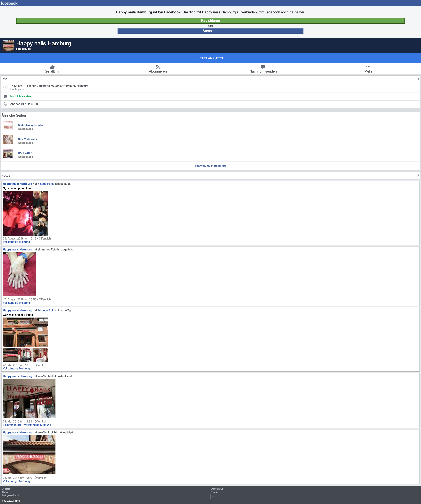Open the Mehr three-dots menu
Screen dimensions: 421x504
pyautogui.click(x=368, y=67)
